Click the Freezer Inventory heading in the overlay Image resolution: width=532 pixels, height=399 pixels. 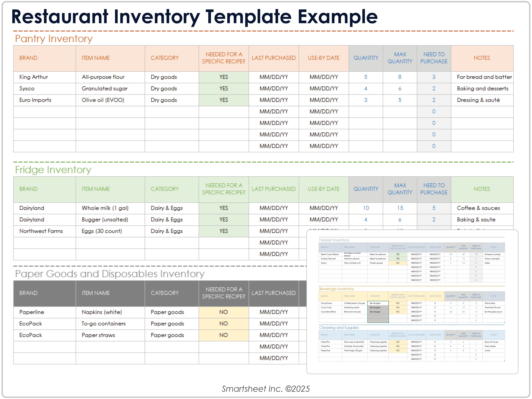coord(334,240)
